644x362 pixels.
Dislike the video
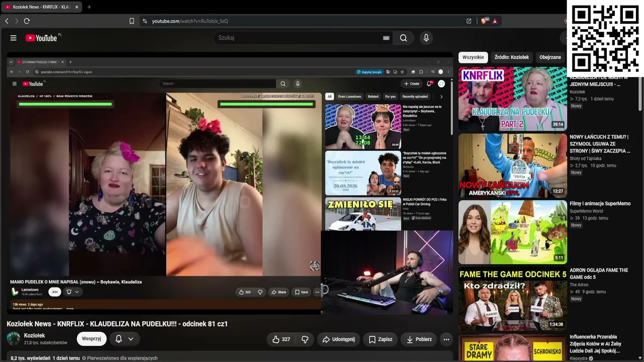coord(305,339)
